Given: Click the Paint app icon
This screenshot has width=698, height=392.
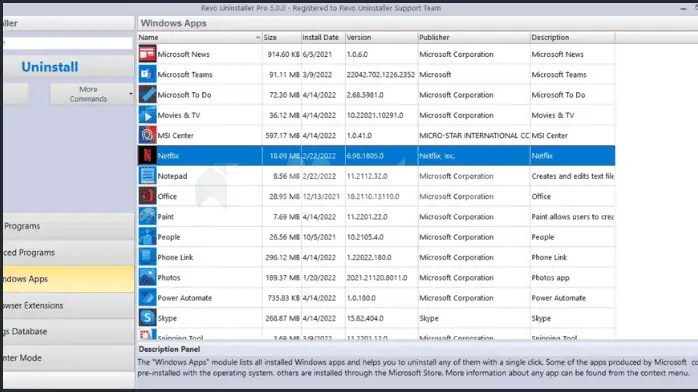Looking at the screenshot, I should (x=147, y=217).
